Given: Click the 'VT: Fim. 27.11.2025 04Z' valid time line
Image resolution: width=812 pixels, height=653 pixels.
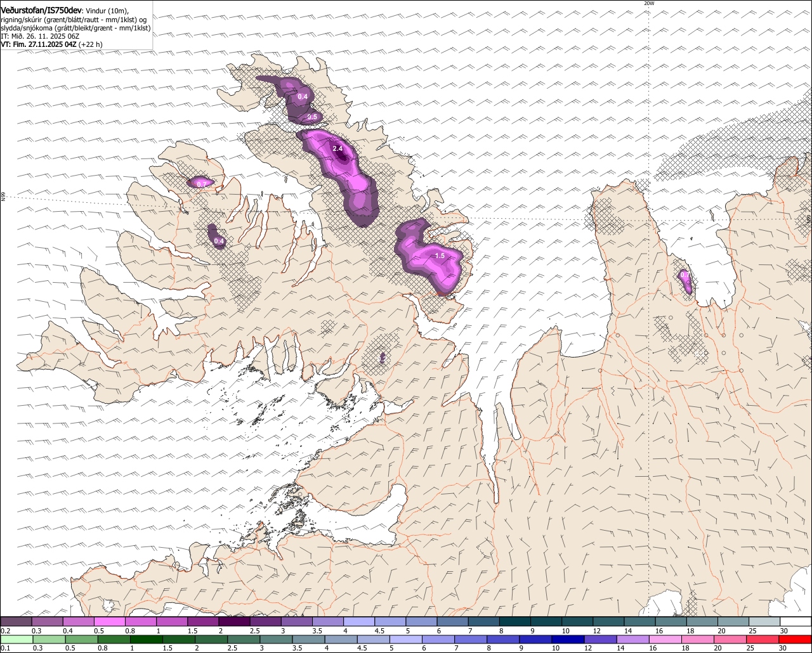Looking at the screenshot, I should [51, 44].
